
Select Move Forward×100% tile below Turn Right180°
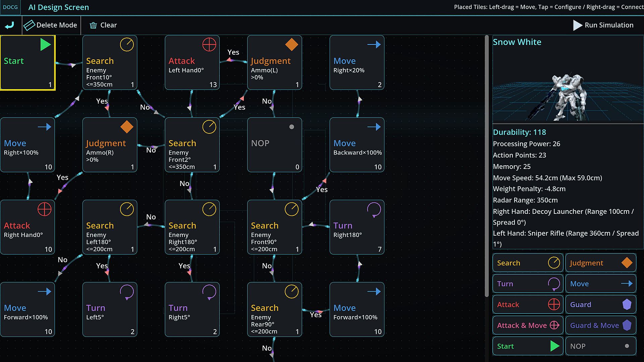tap(357, 310)
